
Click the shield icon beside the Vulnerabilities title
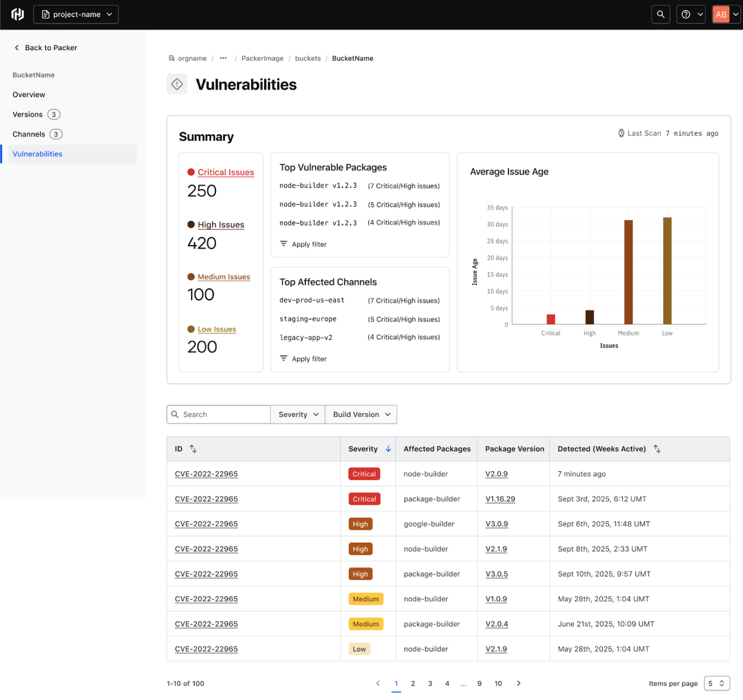pos(177,84)
